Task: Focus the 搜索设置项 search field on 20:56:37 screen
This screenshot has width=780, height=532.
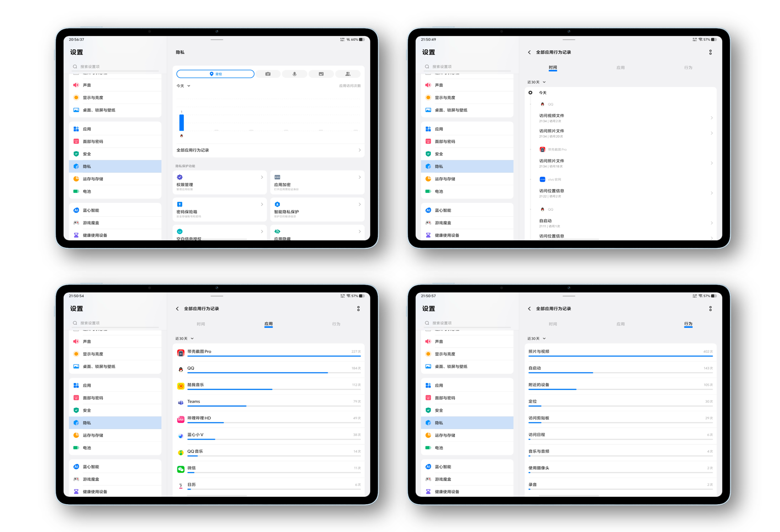Action: tap(115, 66)
